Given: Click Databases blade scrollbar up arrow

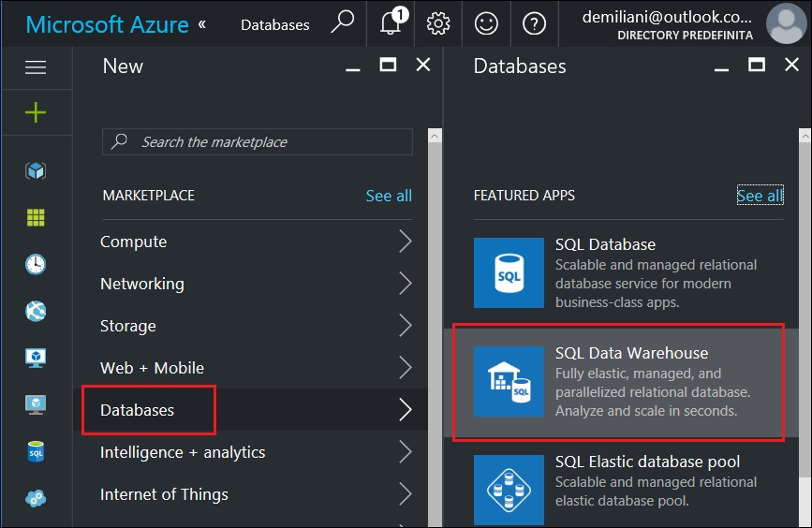Looking at the screenshot, I should (x=805, y=136).
